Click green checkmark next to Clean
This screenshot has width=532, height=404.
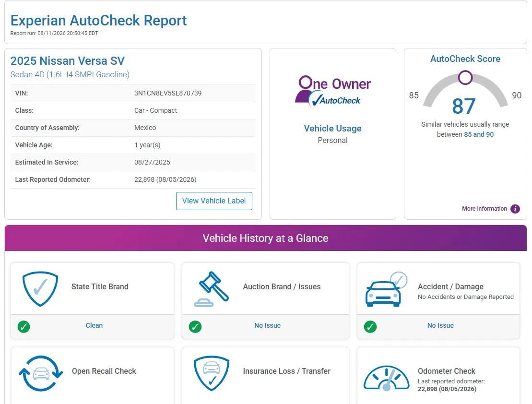tap(24, 327)
